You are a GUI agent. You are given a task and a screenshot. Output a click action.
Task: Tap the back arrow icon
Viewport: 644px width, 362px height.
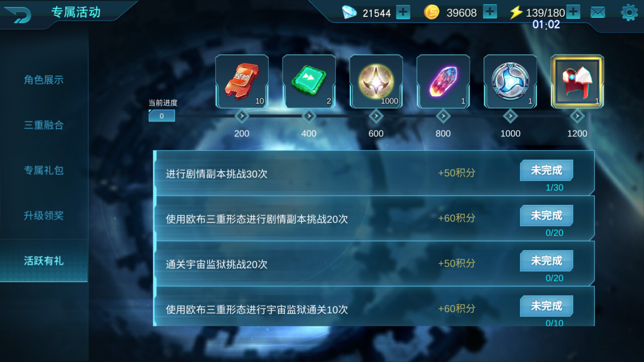coord(18,14)
